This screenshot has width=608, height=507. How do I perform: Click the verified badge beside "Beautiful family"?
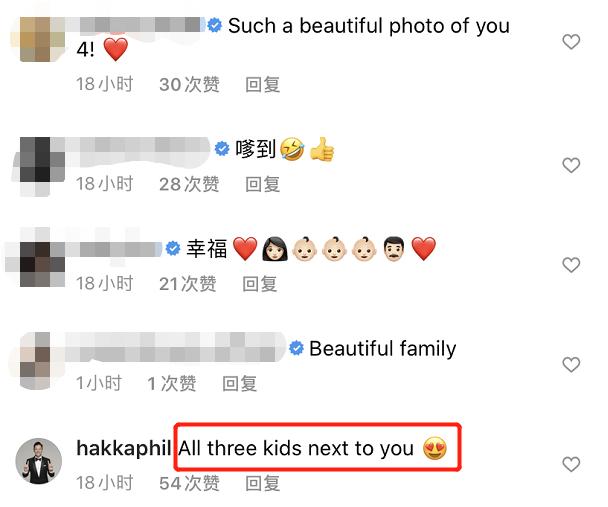(297, 348)
